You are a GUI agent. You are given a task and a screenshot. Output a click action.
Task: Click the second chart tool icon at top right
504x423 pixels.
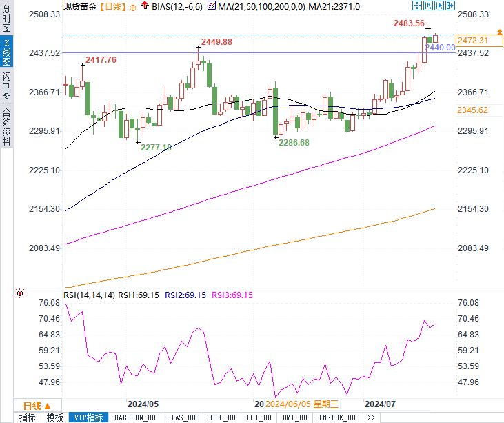pos(428,6)
